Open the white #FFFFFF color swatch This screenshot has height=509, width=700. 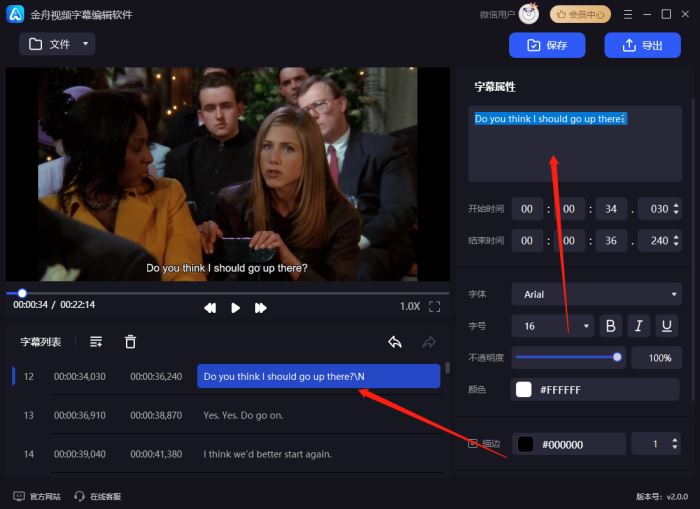524,389
